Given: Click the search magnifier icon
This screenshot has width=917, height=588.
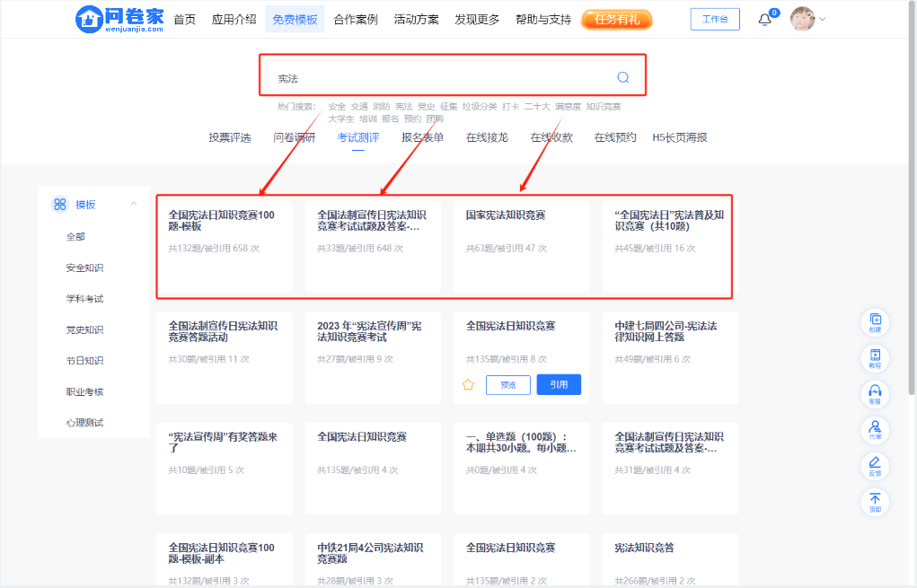Looking at the screenshot, I should pos(622,77).
